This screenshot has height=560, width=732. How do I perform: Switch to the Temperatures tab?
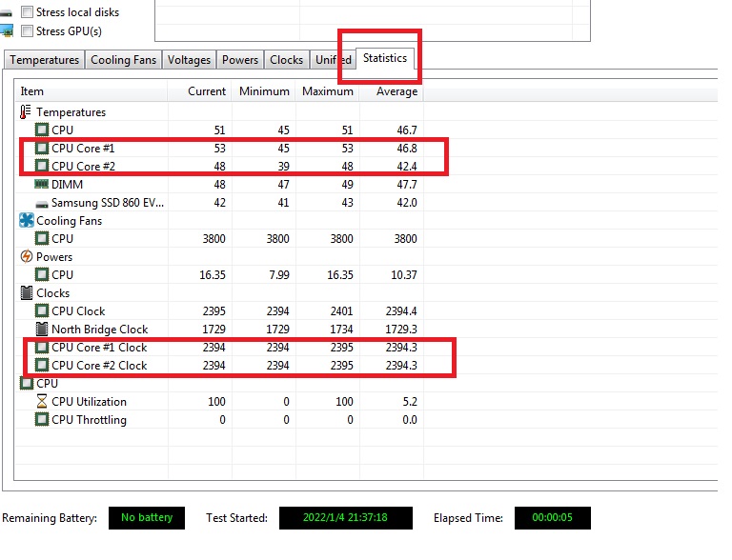pos(44,60)
